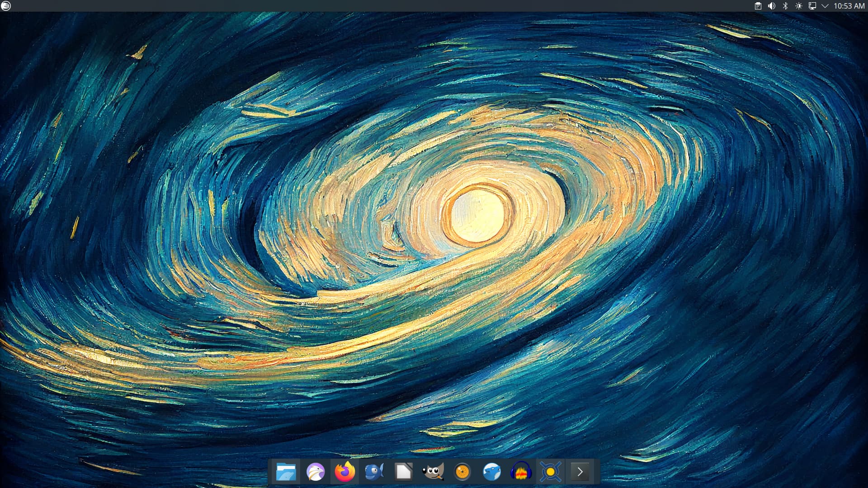Toggle the Bluetooth tray icon

785,6
